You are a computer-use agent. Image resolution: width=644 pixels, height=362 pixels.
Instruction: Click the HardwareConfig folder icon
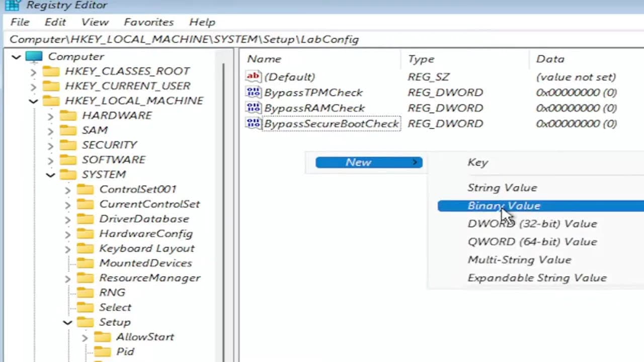click(86, 234)
